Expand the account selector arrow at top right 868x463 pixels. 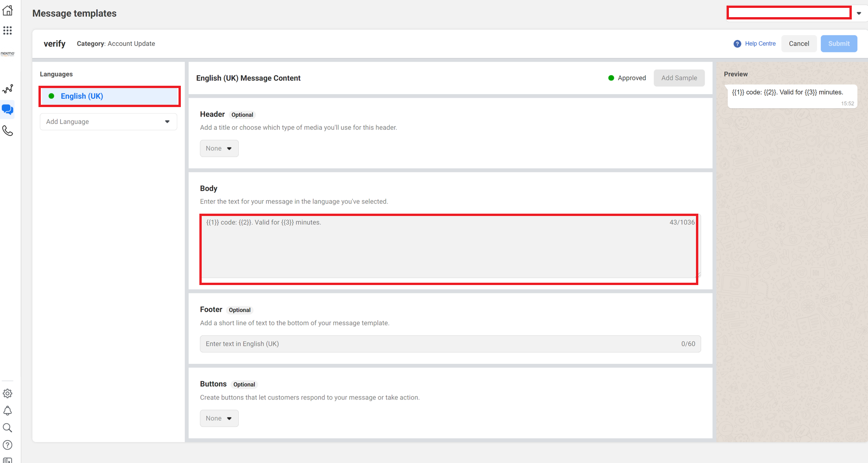[x=859, y=13]
